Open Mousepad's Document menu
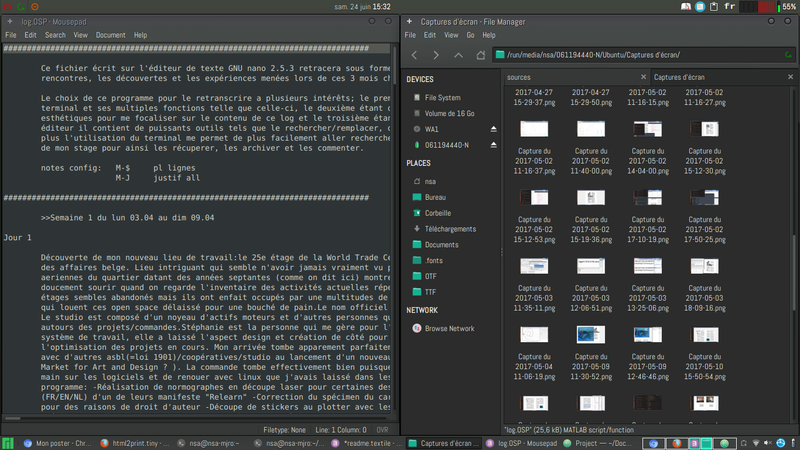This screenshot has width=800, height=450. point(110,35)
